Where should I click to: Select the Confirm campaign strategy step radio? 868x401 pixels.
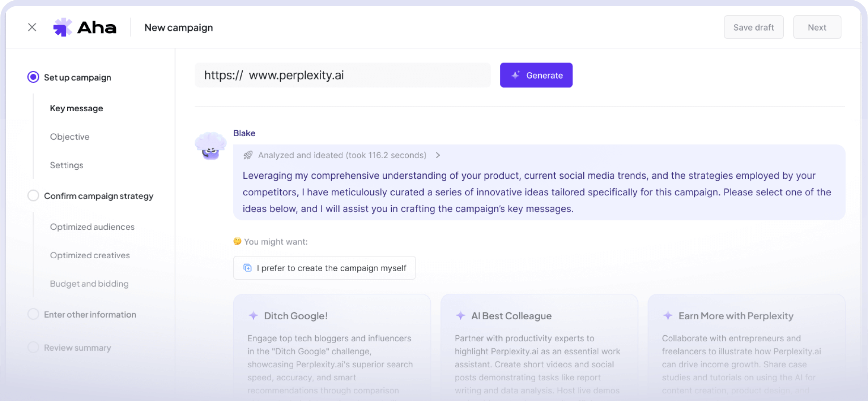[33, 195]
